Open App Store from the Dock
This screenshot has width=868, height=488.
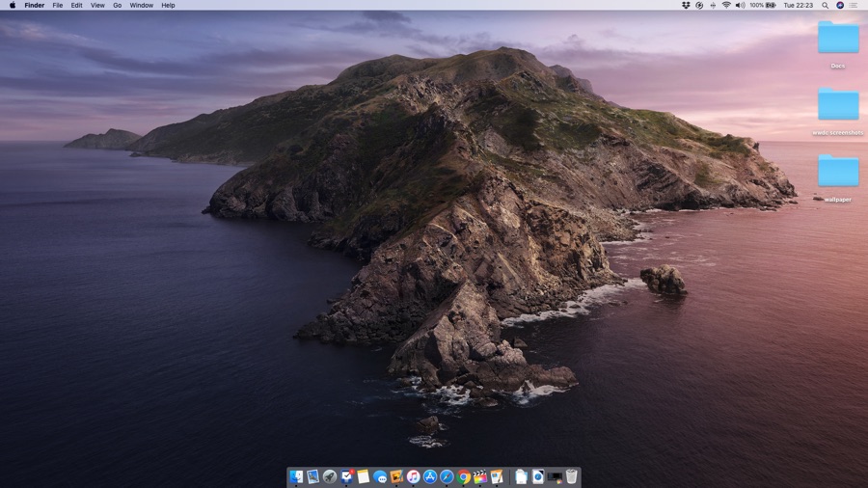[x=430, y=476]
